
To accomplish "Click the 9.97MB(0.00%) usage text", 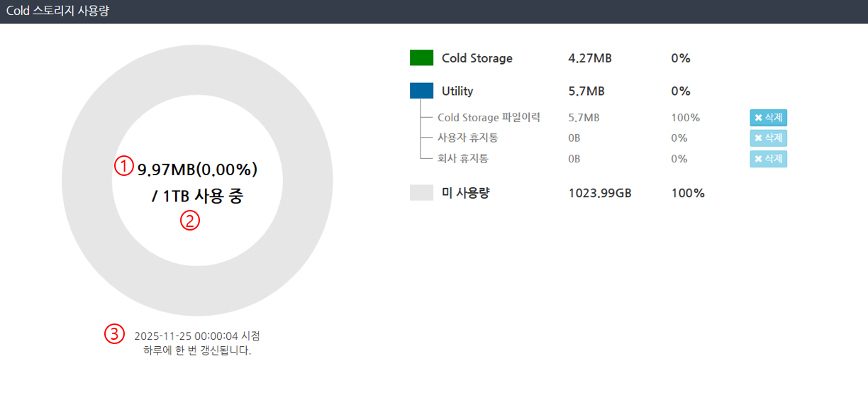I will click(197, 170).
